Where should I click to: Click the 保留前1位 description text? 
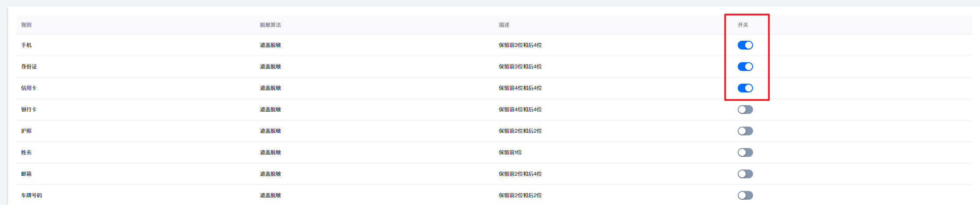(510, 152)
